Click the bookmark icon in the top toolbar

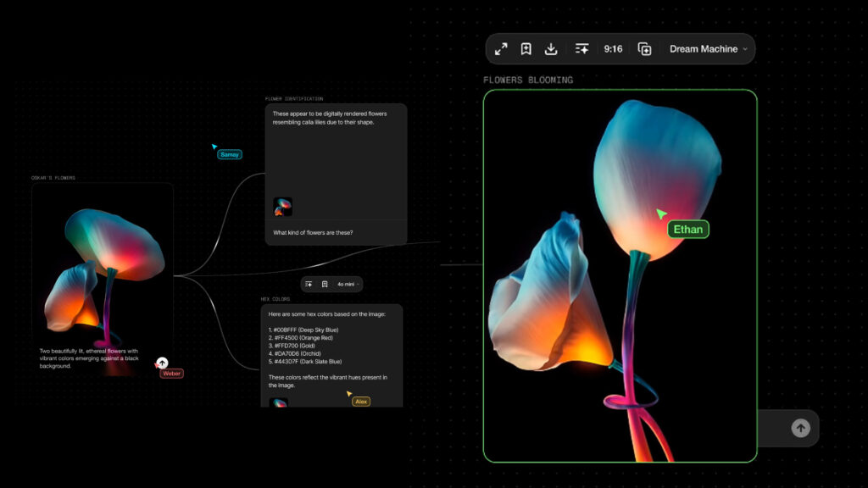(526, 49)
